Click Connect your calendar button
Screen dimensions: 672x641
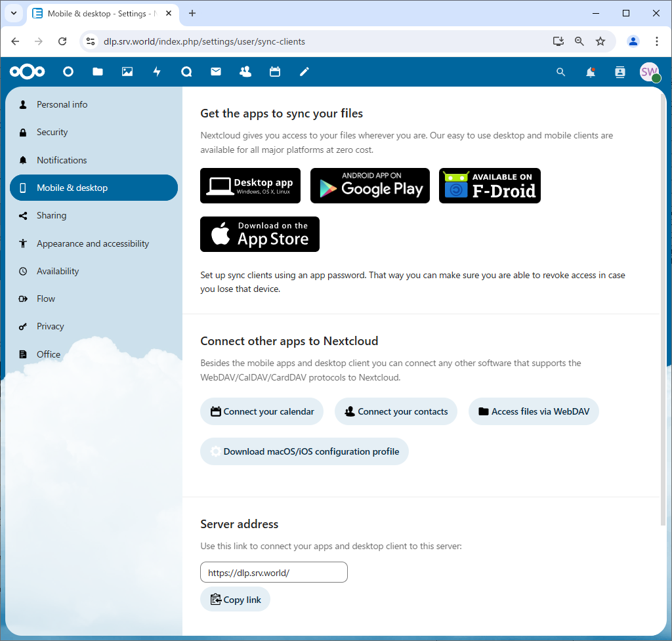tap(262, 411)
